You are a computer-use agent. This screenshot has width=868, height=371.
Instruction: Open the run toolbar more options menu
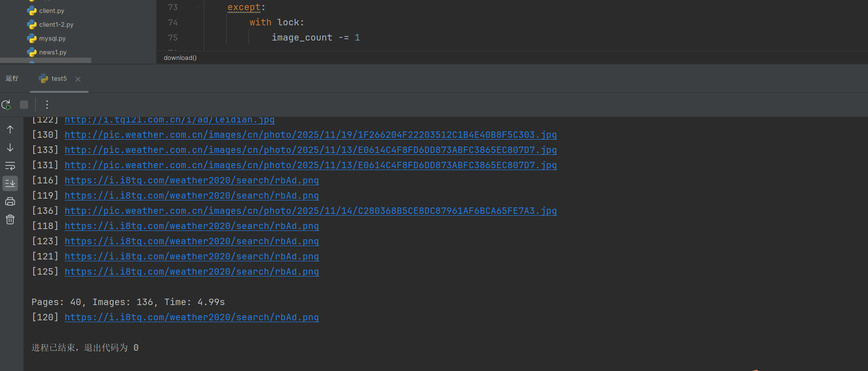[x=47, y=105]
